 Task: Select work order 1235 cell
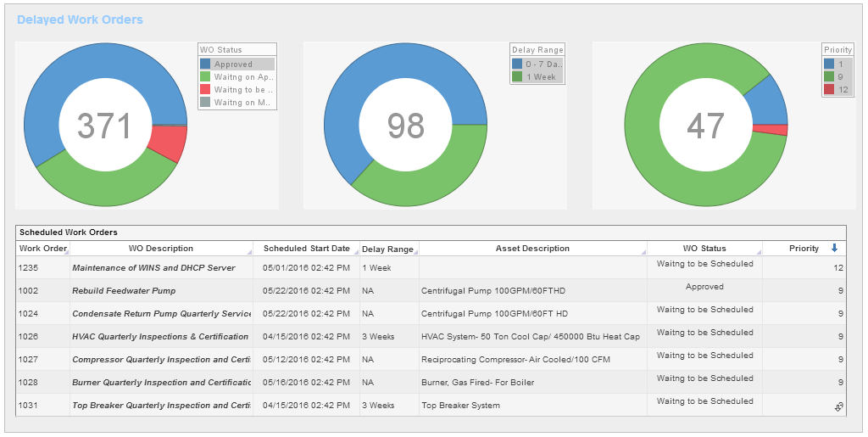(x=43, y=267)
